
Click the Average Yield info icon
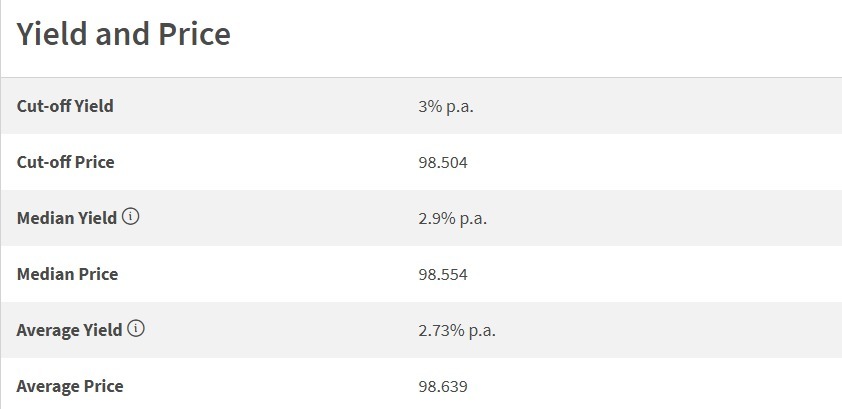(136, 328)
